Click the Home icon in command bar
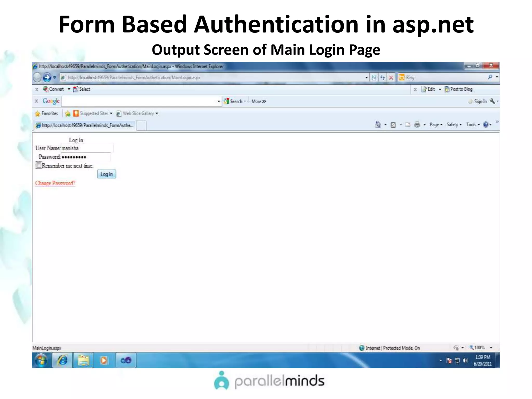Viewport: 532px width, 399px height. [x=378, y=125]
